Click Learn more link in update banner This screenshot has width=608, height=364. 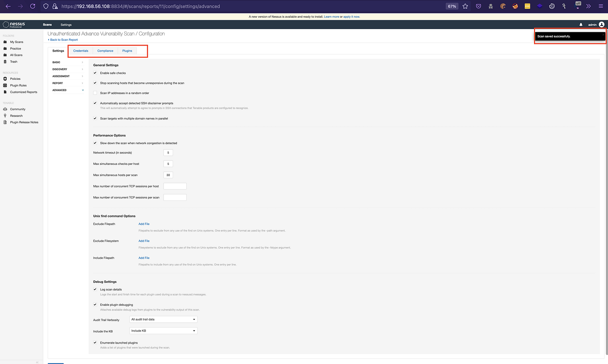[x=331, y=17]
